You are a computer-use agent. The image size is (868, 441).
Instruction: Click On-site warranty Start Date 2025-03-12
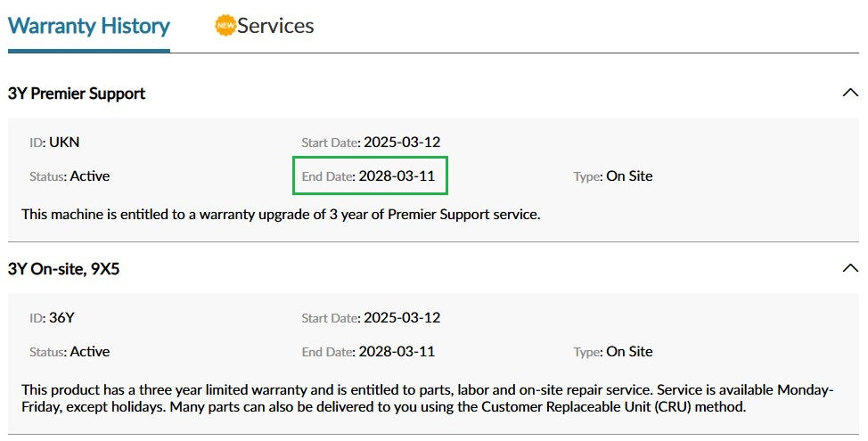click(401, 317)
